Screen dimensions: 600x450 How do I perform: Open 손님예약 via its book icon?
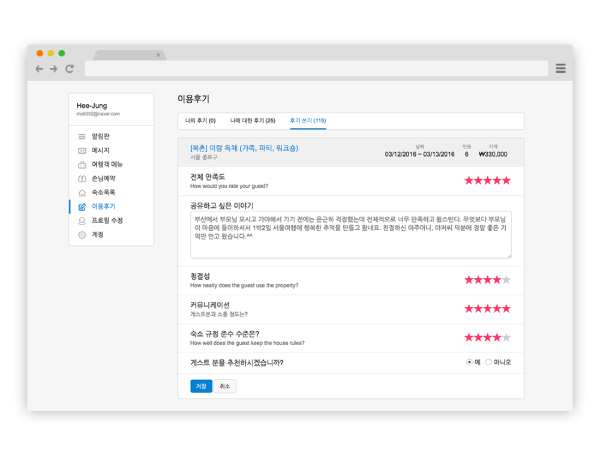coord(82,179)
